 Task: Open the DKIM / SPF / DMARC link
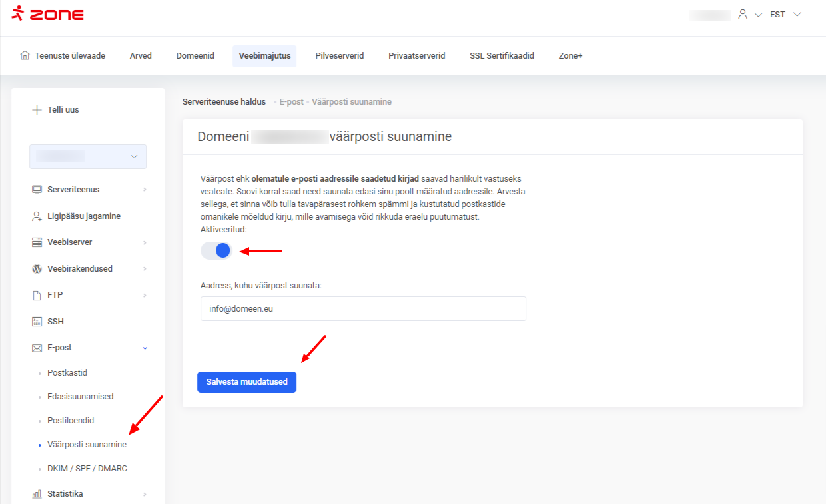coord(87,469)
